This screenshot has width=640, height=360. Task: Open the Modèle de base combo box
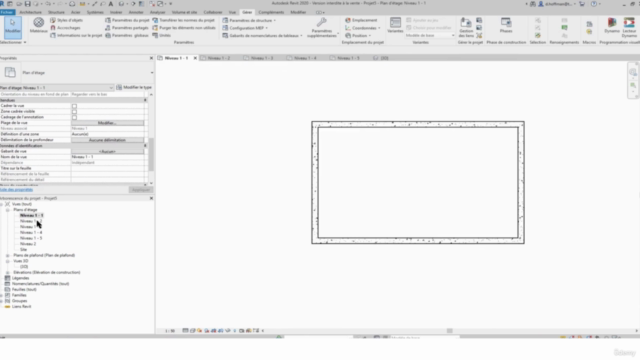(x=430, y=36)
